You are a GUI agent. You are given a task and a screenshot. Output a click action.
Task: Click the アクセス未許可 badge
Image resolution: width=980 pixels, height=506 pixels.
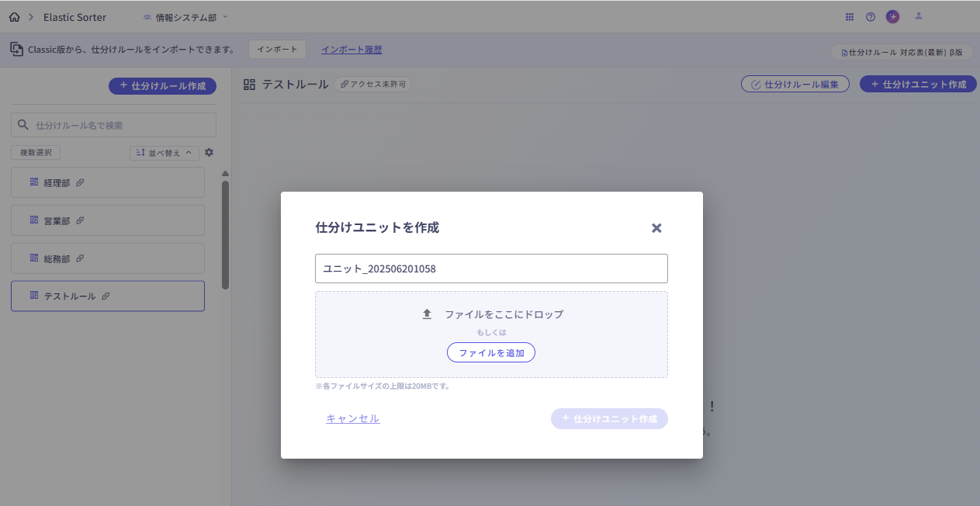coord(372,84)
